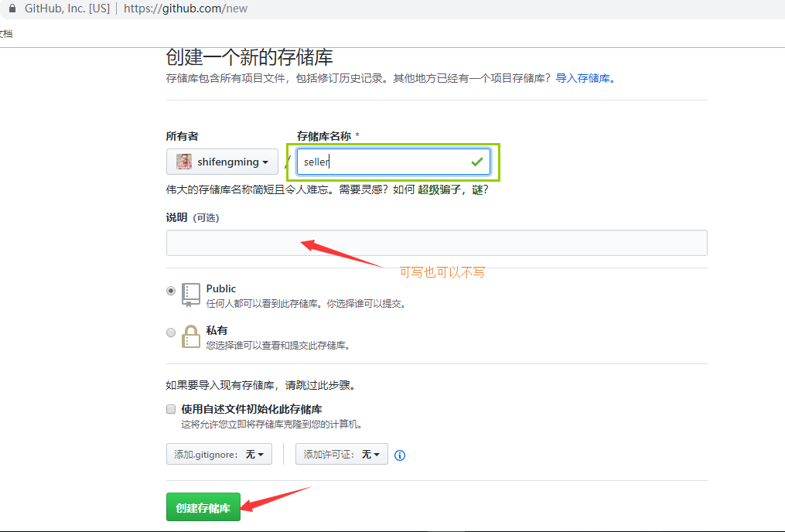Click the 创建存储库 green button
Image resolution: width=785 pixels, height=532 pixels.
pos(203,507)
